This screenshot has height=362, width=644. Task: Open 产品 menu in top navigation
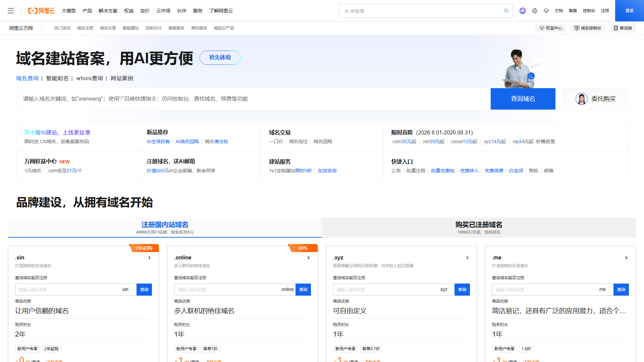(x=87, y=11)
